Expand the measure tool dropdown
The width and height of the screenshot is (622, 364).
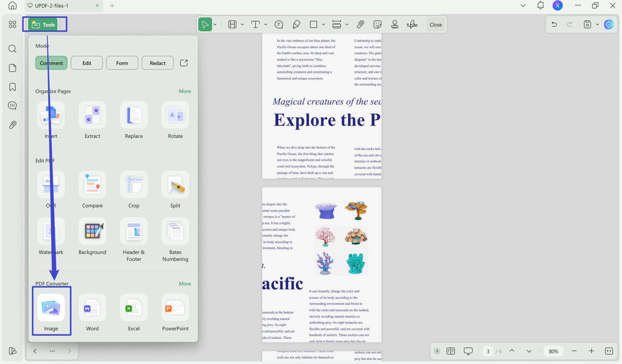347,25
